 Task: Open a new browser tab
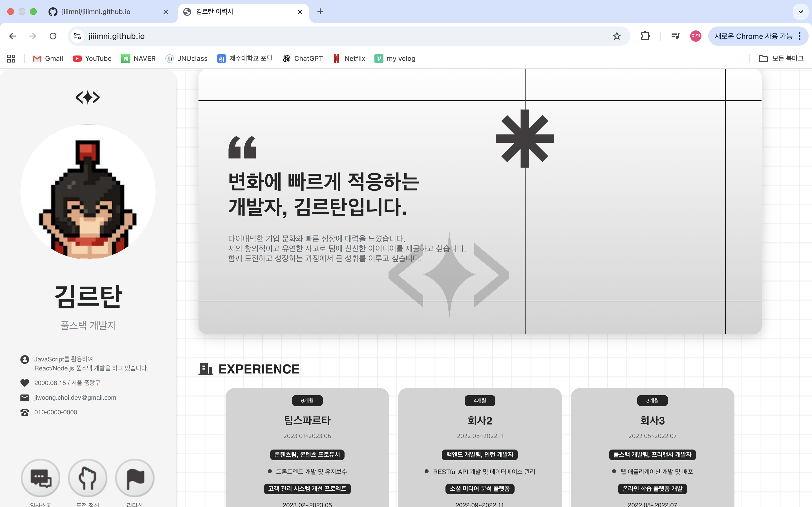pos(320,12)
